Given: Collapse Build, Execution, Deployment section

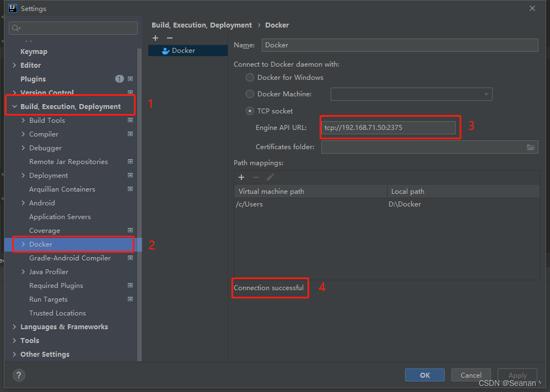Looking at the screenshot, I should (x=14, y=106).
